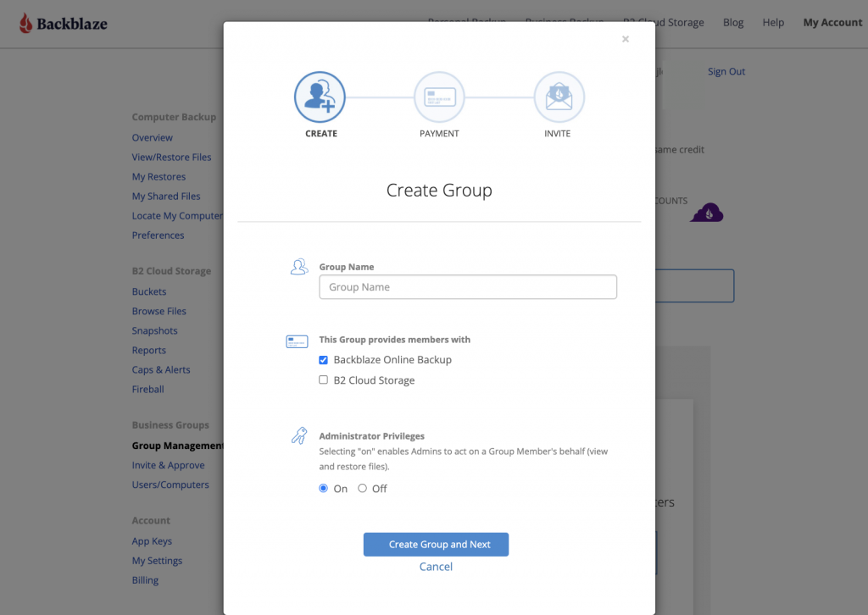
Task: Focus the Group Name input field
Action: pyautogui.click(x=468, y=287)
